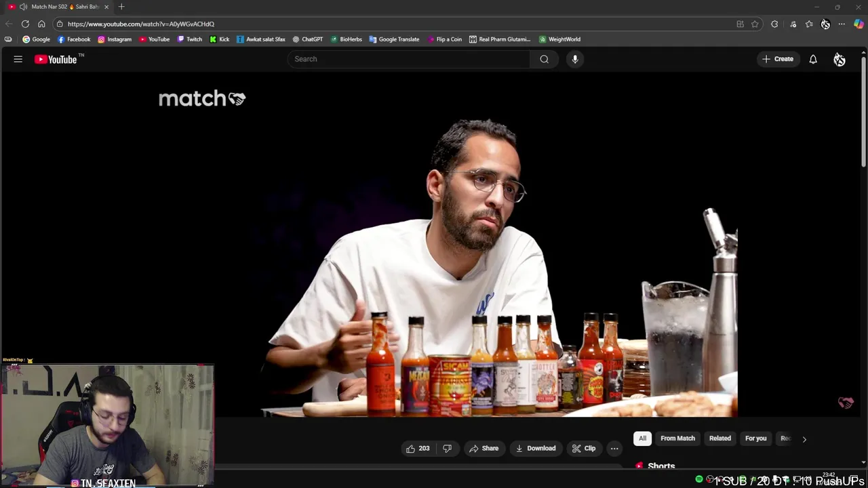Open Real Pharm Glutami... bookmark
The width and height of the screenshot is (868, 488).
tap(500, 39)
